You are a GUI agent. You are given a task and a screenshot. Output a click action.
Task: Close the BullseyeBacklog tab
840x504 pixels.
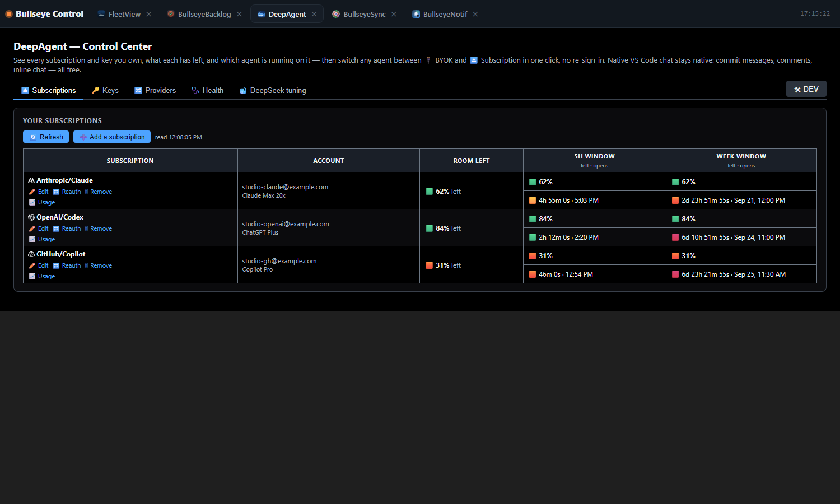(x=239, y=14)
